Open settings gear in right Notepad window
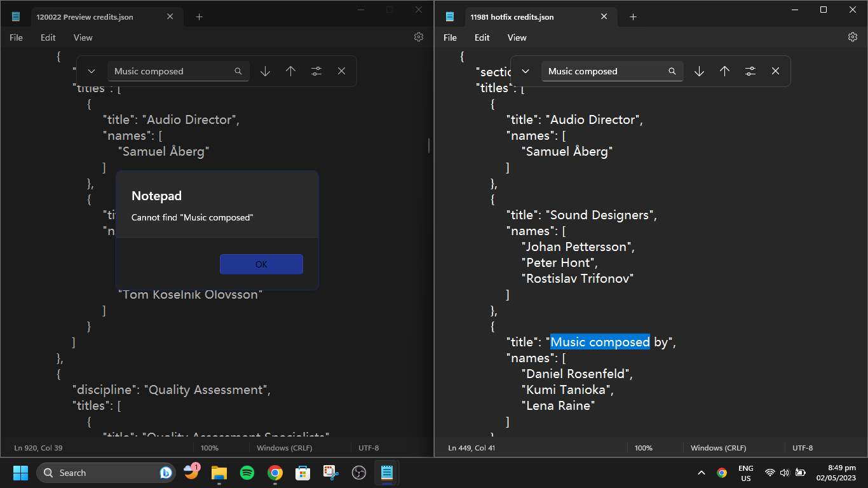 (x=853, y=37)
